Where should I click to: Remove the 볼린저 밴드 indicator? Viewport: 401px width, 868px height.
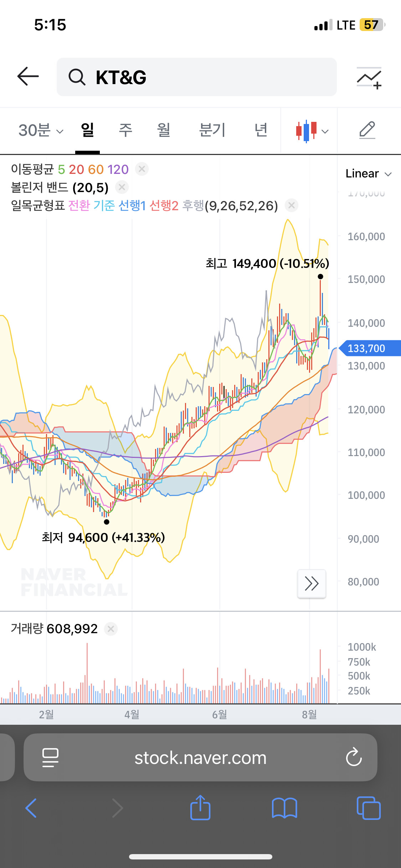click(122, 187)
